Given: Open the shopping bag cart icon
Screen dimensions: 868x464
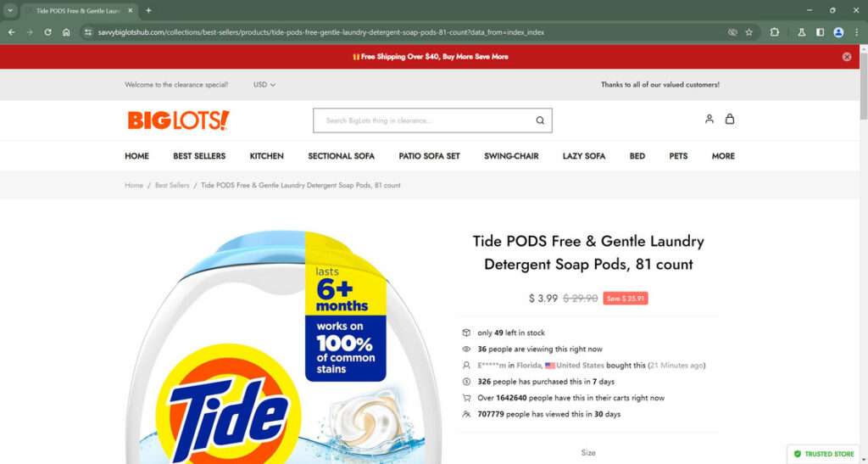Looking at the screenshot, I should (730, 119).
